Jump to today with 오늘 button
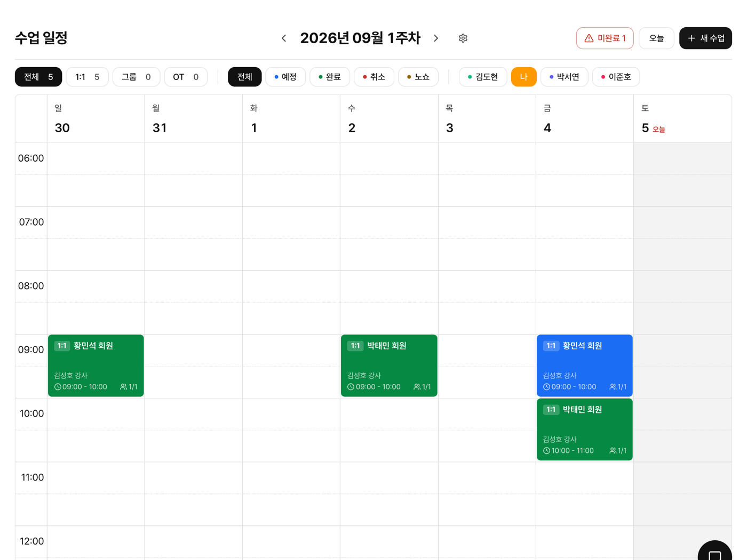This screenshot has height=560, width=747. click(656, 38)
